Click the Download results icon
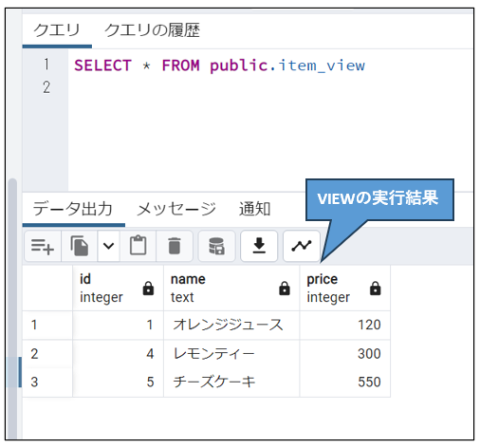 pos(259,246)
